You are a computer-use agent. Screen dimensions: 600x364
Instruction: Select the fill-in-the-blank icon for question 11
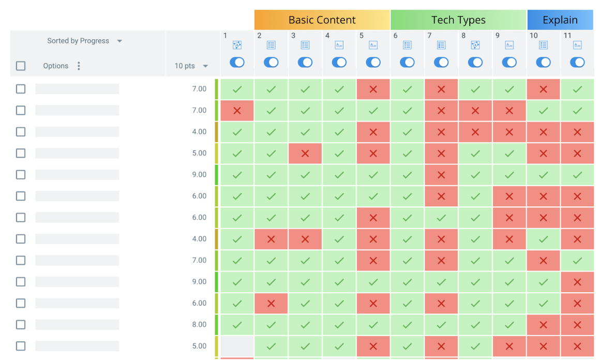577,45
